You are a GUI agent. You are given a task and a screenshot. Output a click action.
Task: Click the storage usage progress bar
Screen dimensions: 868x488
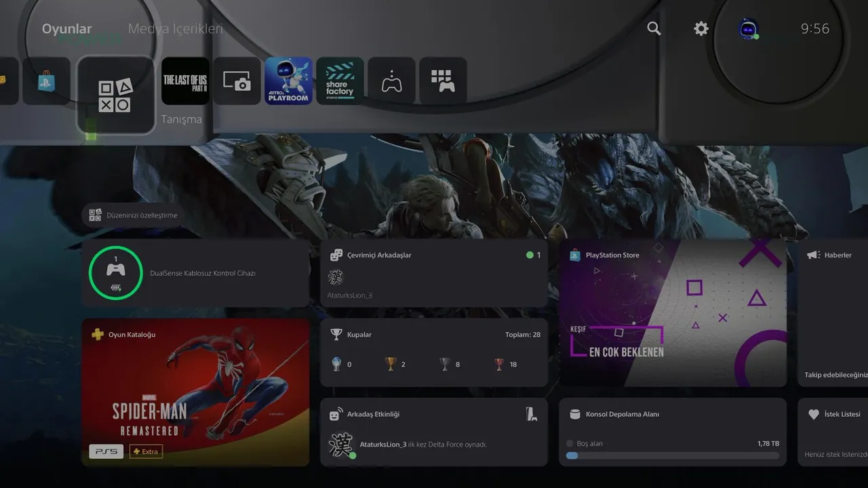click(x=673, y=456)
